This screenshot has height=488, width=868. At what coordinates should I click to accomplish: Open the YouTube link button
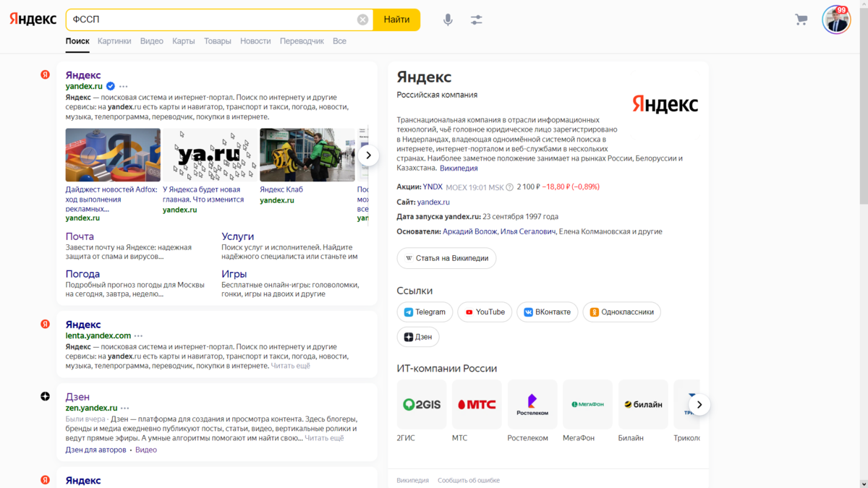click(x=485, y=312)
